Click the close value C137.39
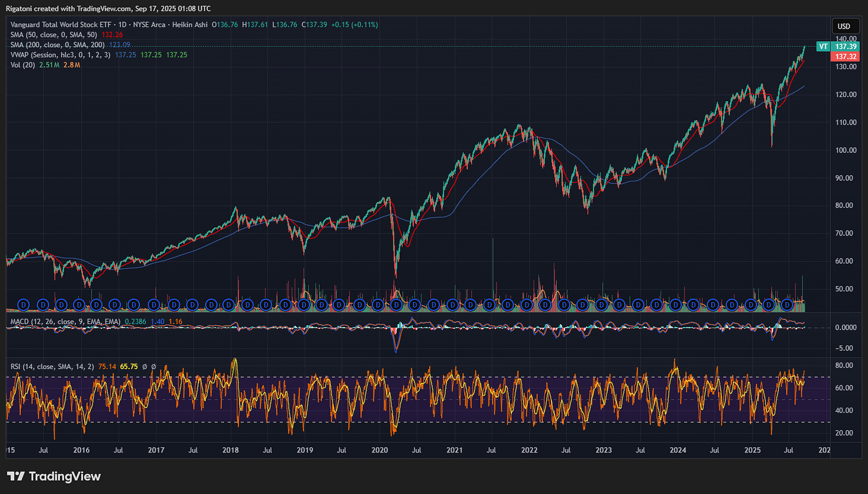 [314, 24]
